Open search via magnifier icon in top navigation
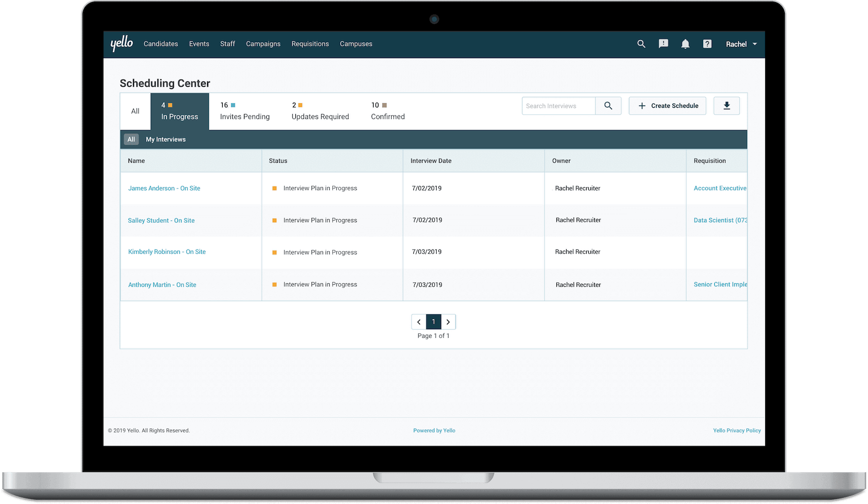The height and width of the screenshot is (504, 868). [x=641, y=44]
